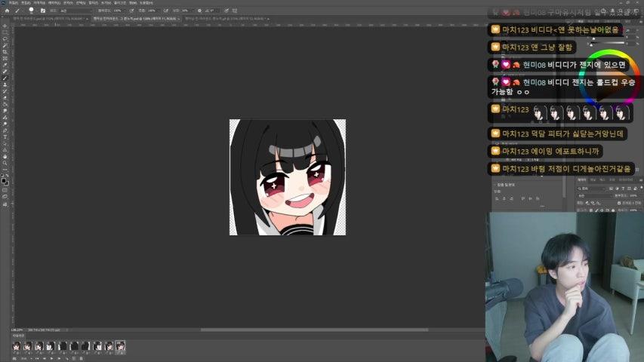Select the Frame tool
The image size is (644, 362).
click(x=5, y=59)
